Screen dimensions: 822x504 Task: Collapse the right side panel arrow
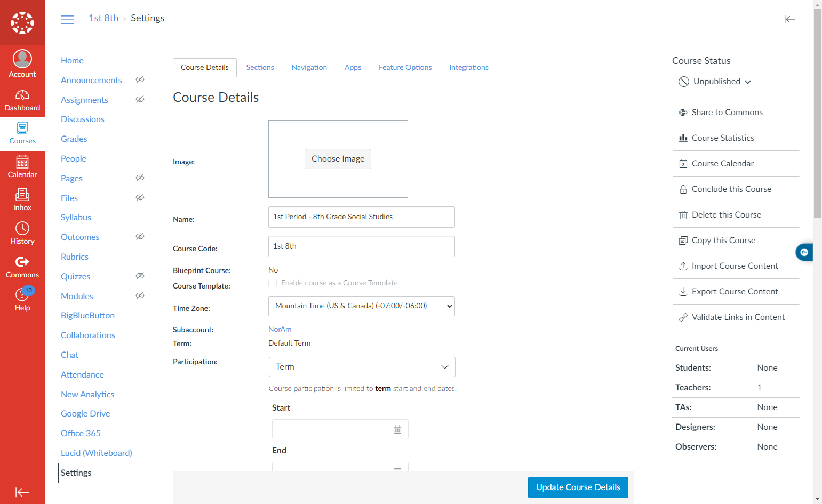(789, 19)
